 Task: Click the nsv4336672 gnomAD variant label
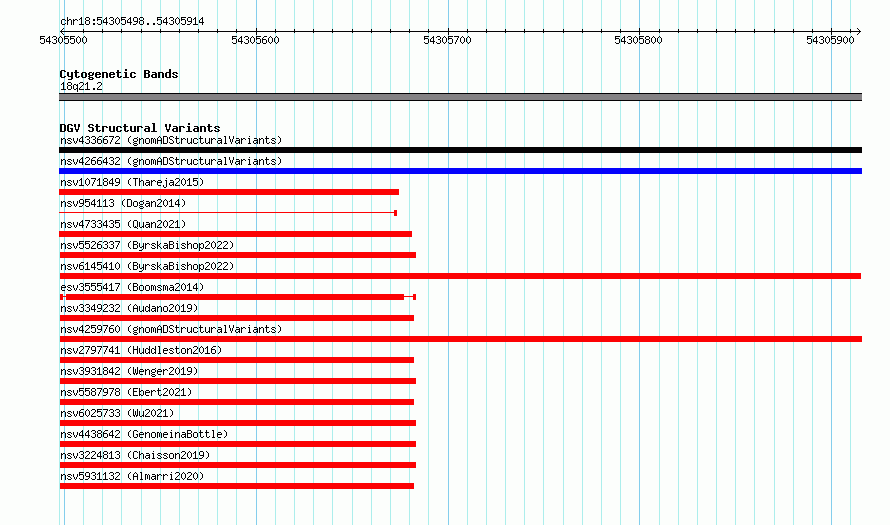[171, 140]
